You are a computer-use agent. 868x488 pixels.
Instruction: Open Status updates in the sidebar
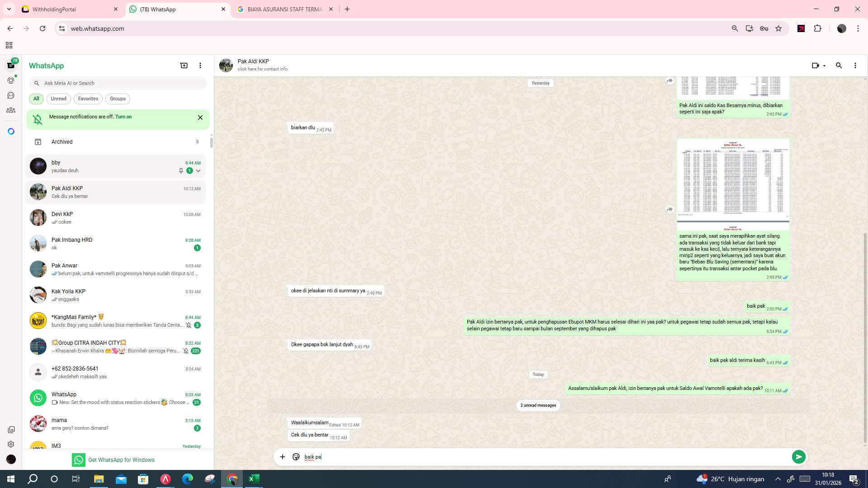(11, 80)
